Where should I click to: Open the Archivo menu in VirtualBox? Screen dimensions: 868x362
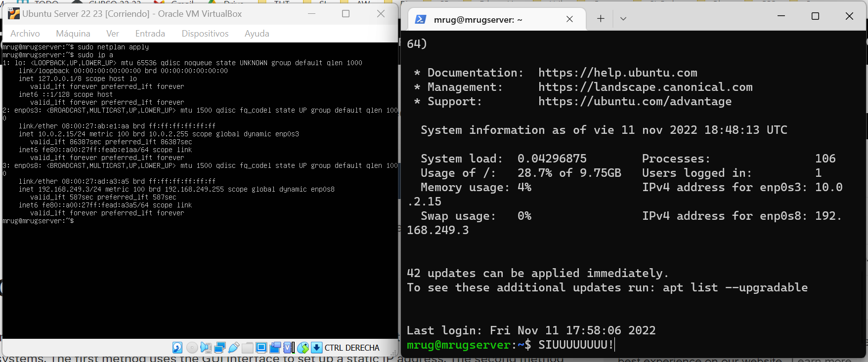pos(25,34)
